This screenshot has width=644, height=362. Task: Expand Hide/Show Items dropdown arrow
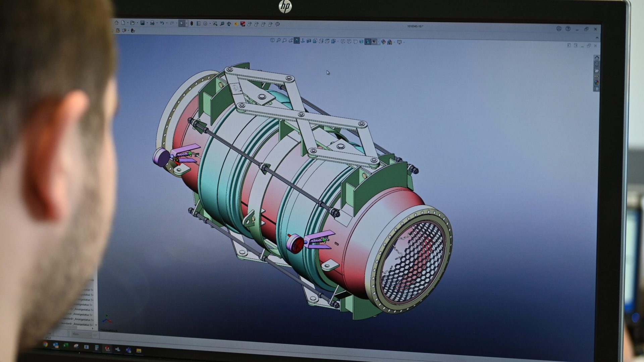[x=378, y=42]
